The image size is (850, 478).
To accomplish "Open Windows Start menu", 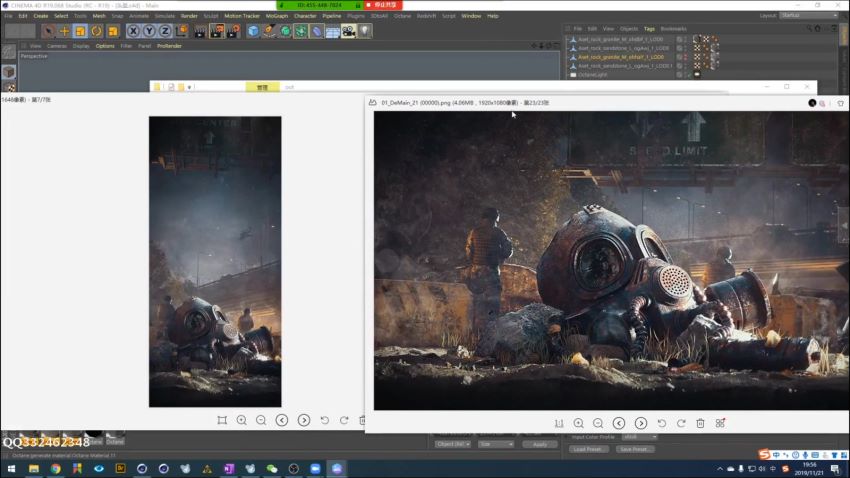I will 11,469.
